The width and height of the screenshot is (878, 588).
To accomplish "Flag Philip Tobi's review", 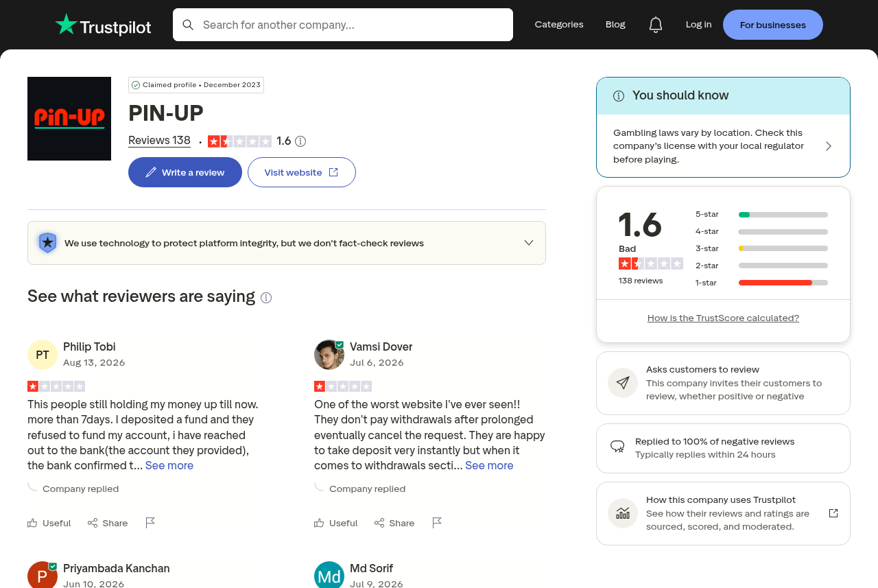I will tap(151, 523).
